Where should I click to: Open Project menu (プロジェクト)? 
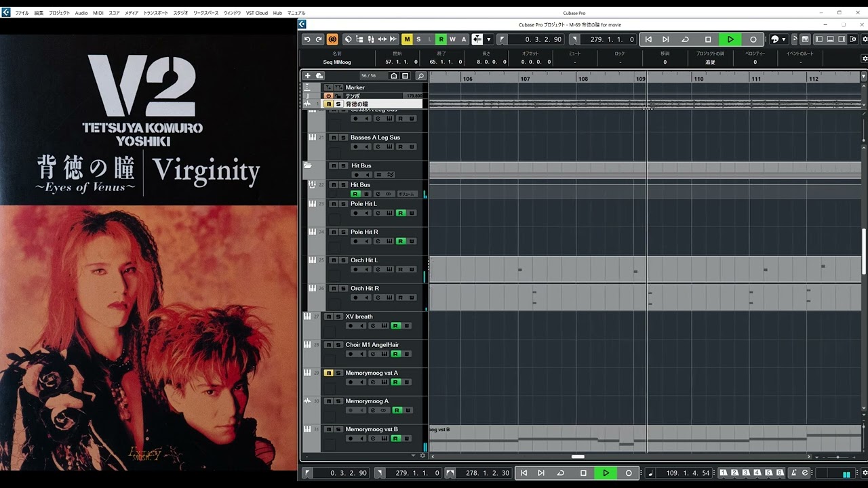click(x=59, y=13)
